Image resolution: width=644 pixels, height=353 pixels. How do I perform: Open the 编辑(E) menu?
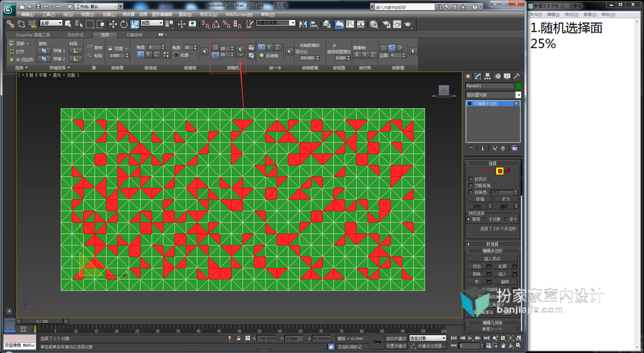[27, 14]
